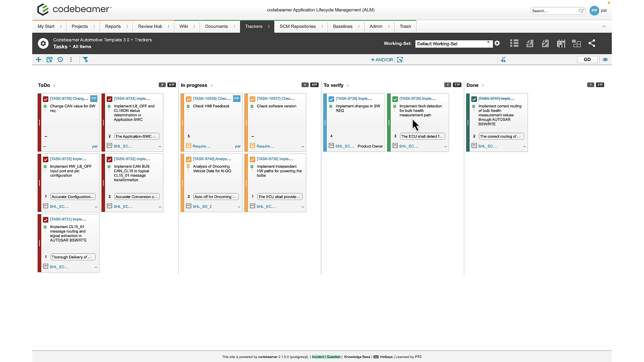Open the table view icon in the dark toolbar
The width and height of the screenshot is (644, 362).
coord(514,43)
